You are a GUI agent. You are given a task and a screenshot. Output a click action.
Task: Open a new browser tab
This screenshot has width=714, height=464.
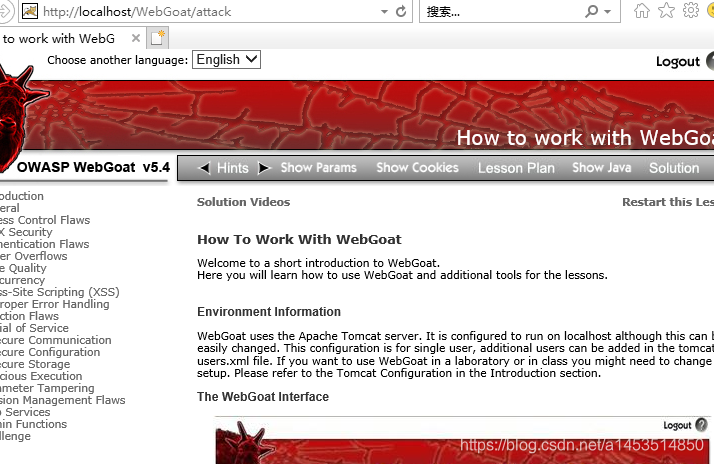coord(158,38)
